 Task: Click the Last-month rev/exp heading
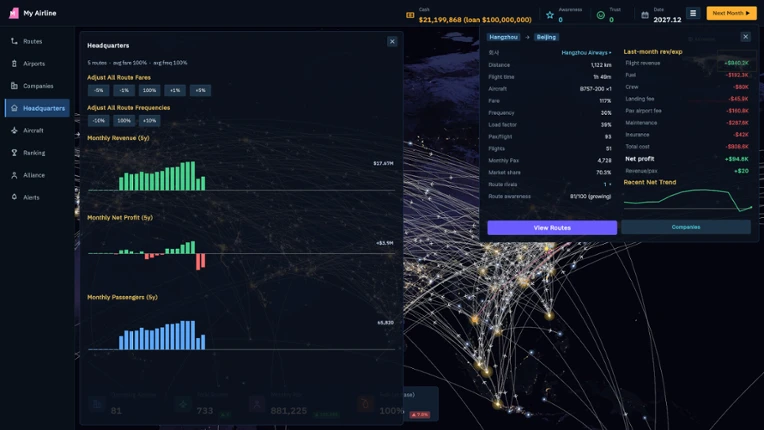coord(653,52)
